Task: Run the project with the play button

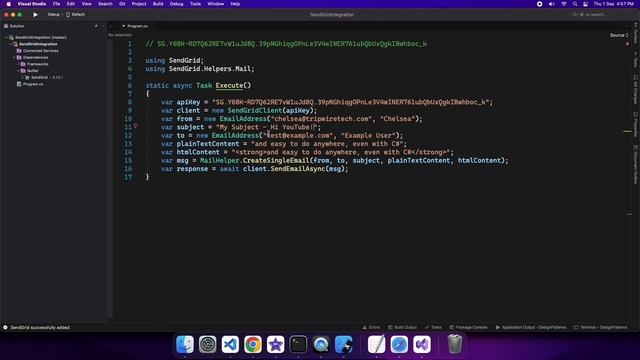Action: click(36, 15)
